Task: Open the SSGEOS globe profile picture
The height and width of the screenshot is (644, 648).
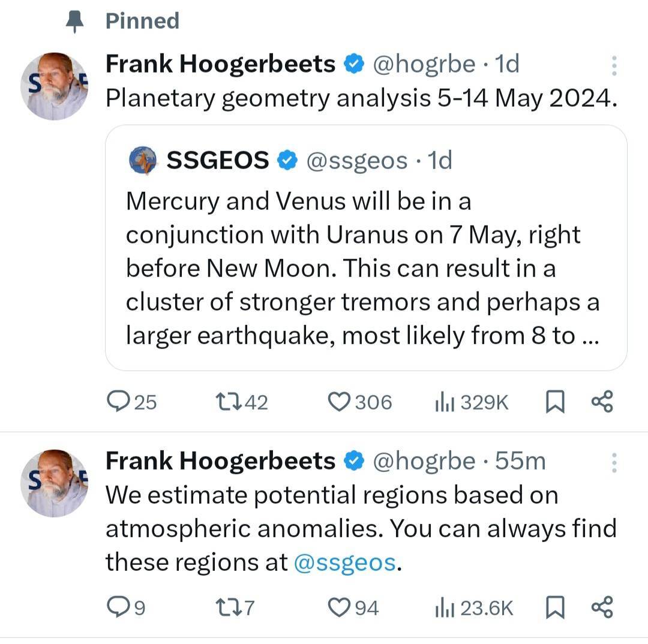Action: pyautogui.click(x=143, y=161)
